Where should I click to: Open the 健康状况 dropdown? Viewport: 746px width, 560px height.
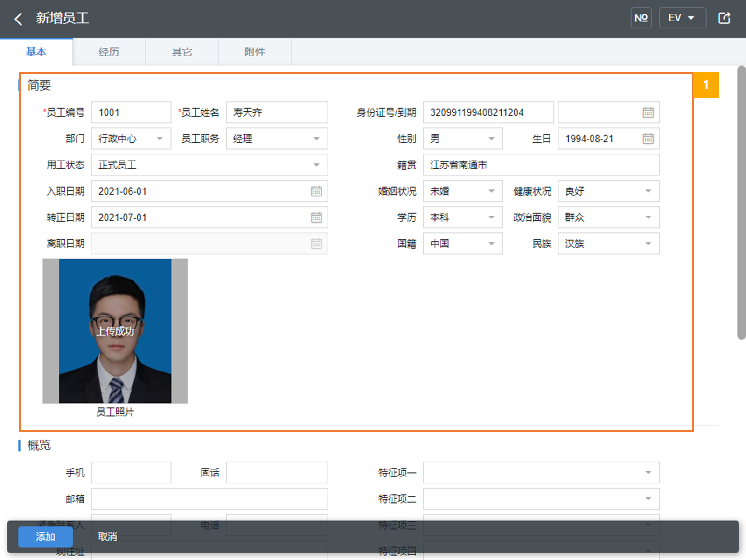tap(609, 191)
